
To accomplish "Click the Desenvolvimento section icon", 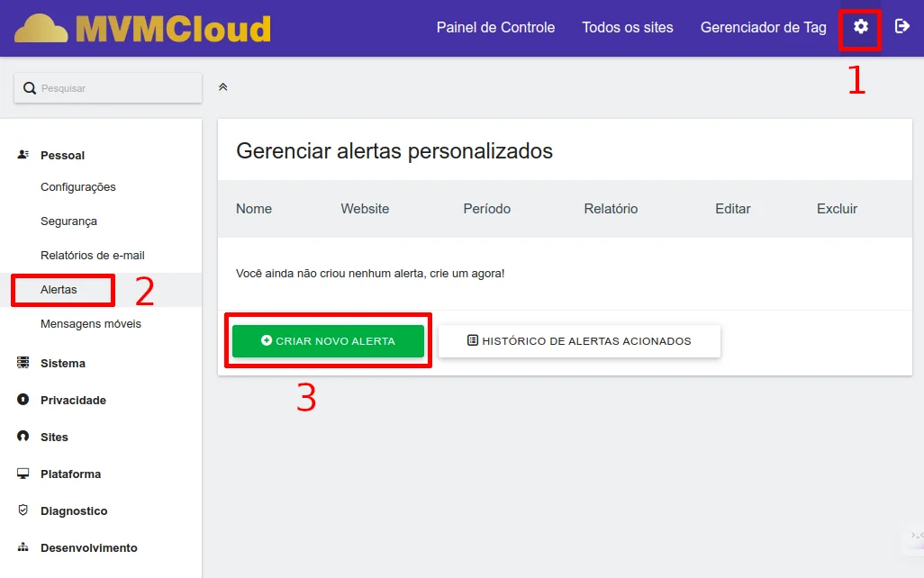I will coord(23,547).
